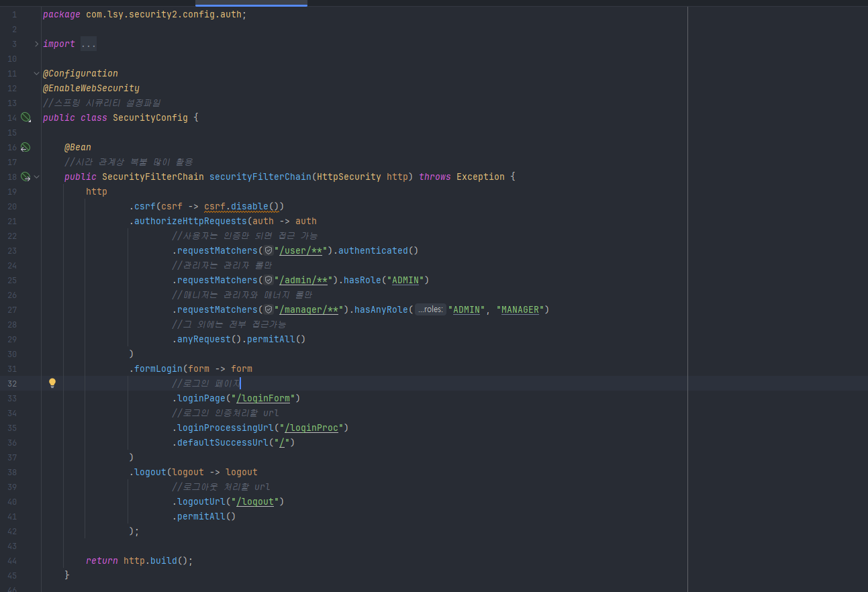Open the "/loginForm" URL reference
The height and width of the screenshot is (592, 868).
click(x=263, y=398)
